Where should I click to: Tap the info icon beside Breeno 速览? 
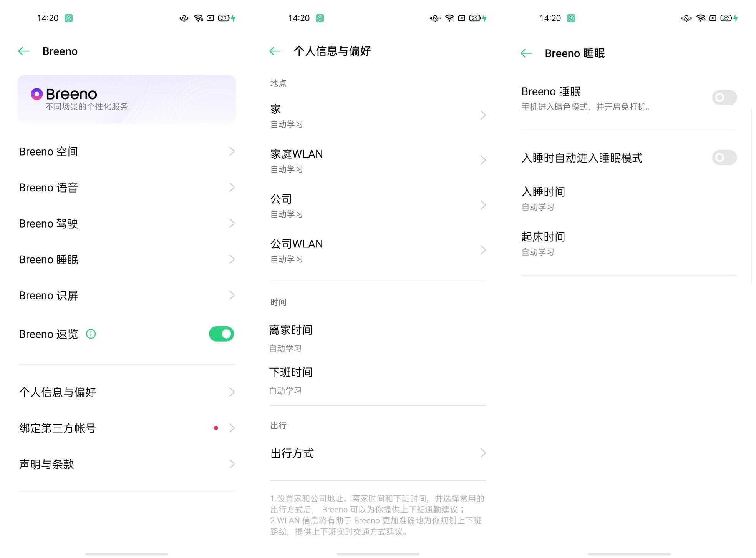[x=91, y=334]
